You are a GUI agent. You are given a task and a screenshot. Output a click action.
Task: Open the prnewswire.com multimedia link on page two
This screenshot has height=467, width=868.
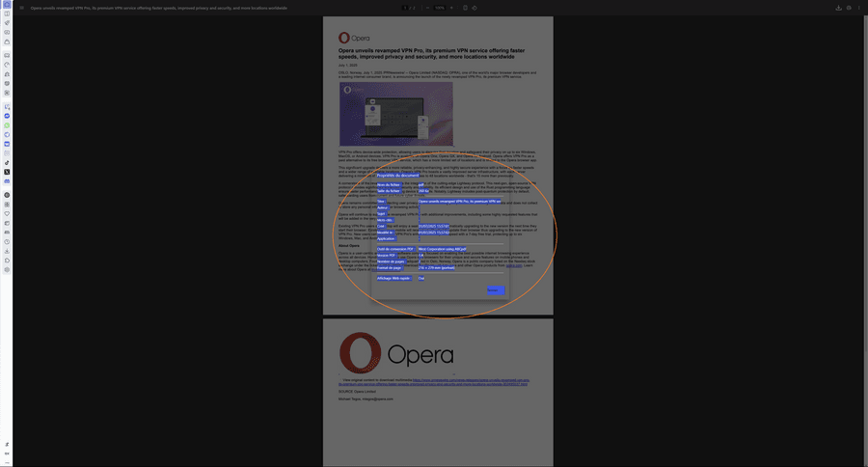433,382
